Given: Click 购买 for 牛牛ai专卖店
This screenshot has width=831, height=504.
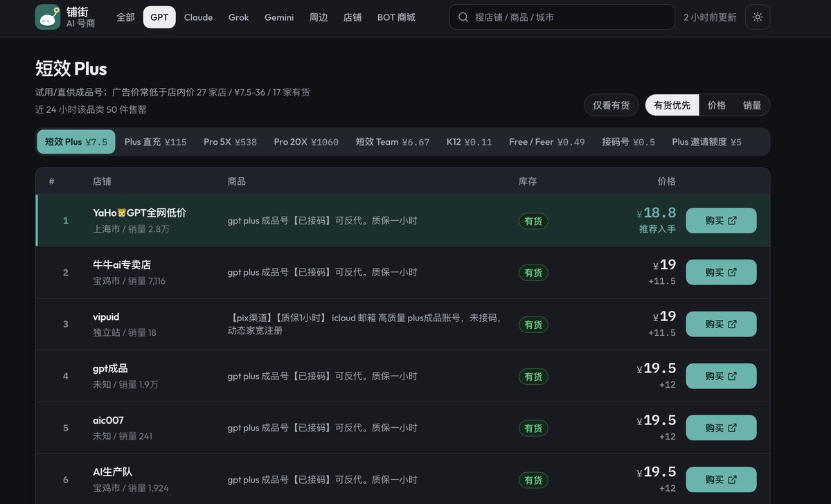Looking at the screenshot, I should [721, 272].
